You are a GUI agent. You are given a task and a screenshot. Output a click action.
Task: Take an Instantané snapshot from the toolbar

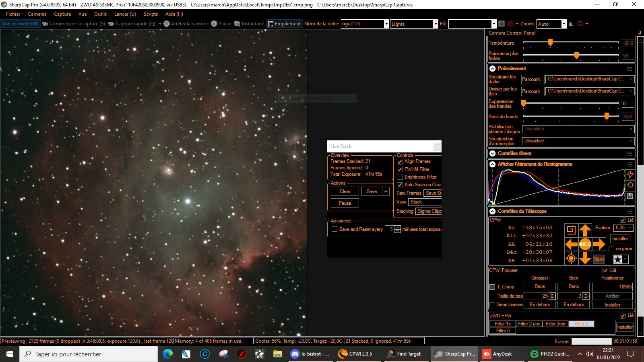(249, 24)
